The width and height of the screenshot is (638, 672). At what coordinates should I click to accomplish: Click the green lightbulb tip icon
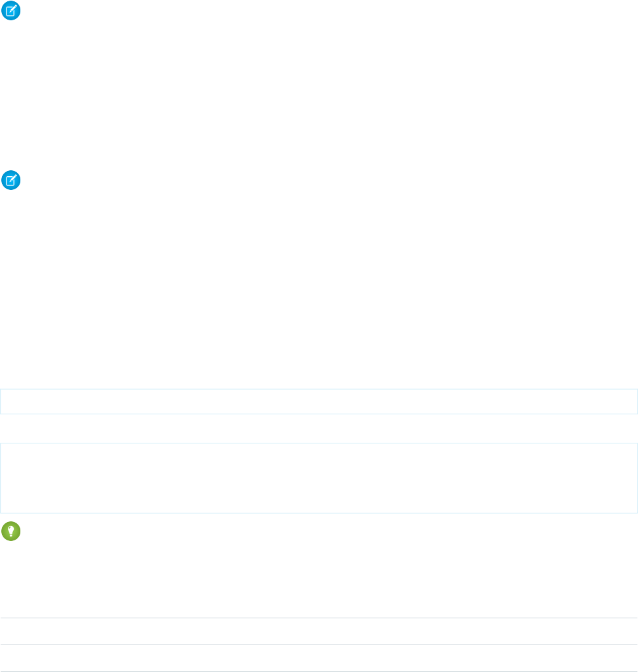(x=11, y=531)
